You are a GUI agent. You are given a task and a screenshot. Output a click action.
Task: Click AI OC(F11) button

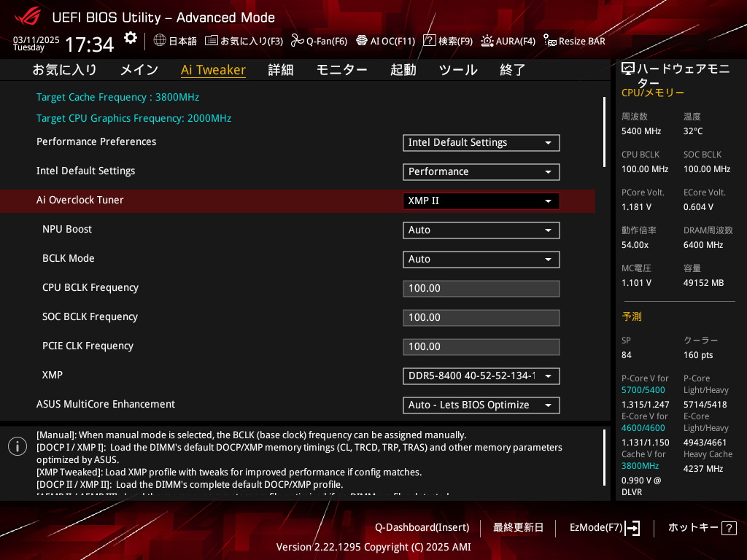pos(392,42)
